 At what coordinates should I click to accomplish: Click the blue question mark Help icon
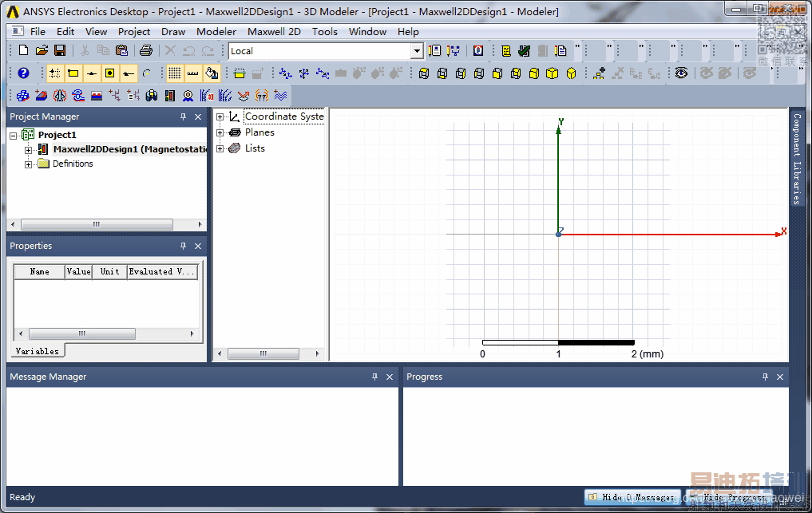[23, 73]
